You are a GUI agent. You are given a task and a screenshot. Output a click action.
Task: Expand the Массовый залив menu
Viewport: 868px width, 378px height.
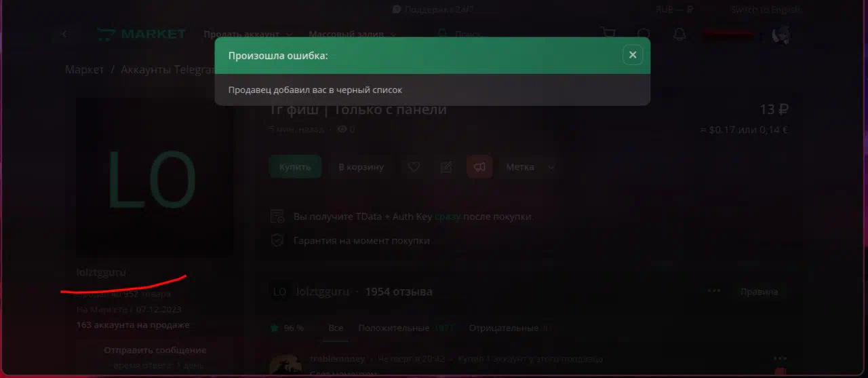point(352,34)
